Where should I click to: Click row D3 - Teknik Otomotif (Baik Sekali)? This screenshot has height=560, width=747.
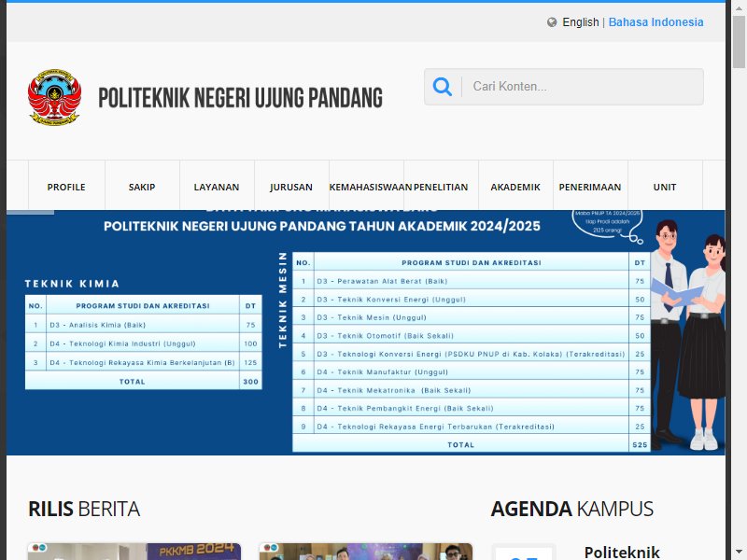pos(472,336)
